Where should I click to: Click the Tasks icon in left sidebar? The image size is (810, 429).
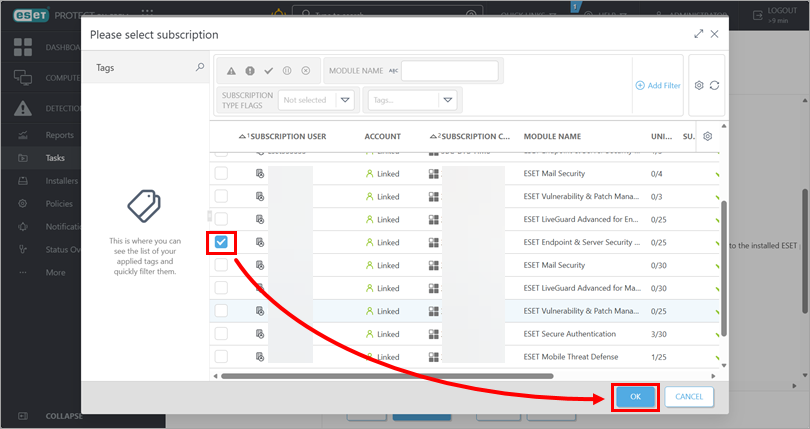point(23,158)
